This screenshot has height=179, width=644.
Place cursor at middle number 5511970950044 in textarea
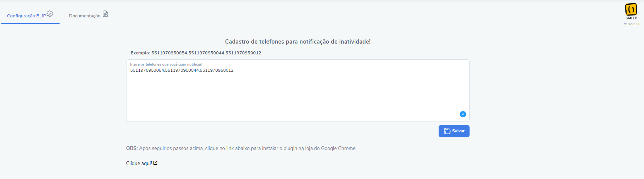(182, 70)
